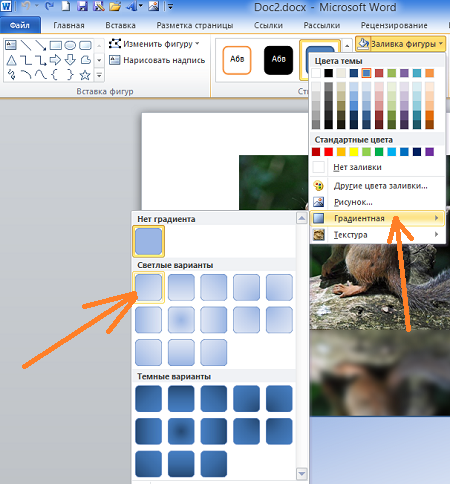Viewport: 450px width, 484px height.
Task: Open the Текстура submenu
Action: point(377,235)
